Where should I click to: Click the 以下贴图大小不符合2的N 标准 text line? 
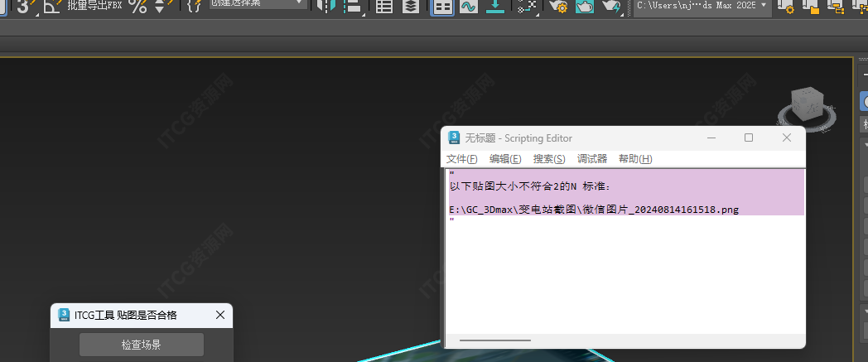tap(530, 186)
